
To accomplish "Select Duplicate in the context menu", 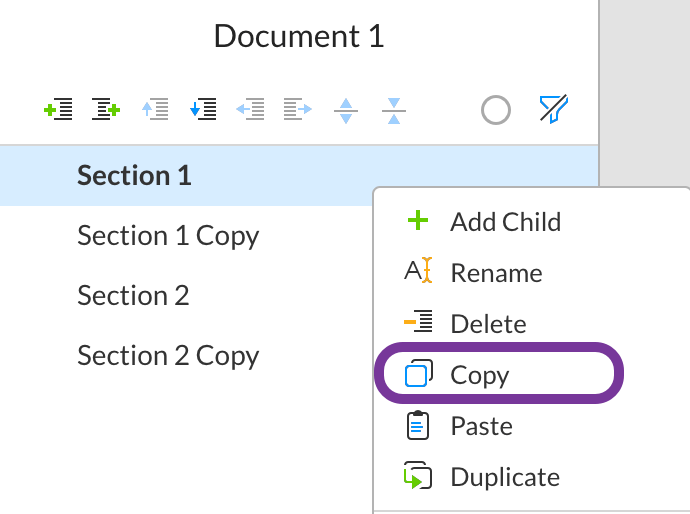I will (505, 477).
